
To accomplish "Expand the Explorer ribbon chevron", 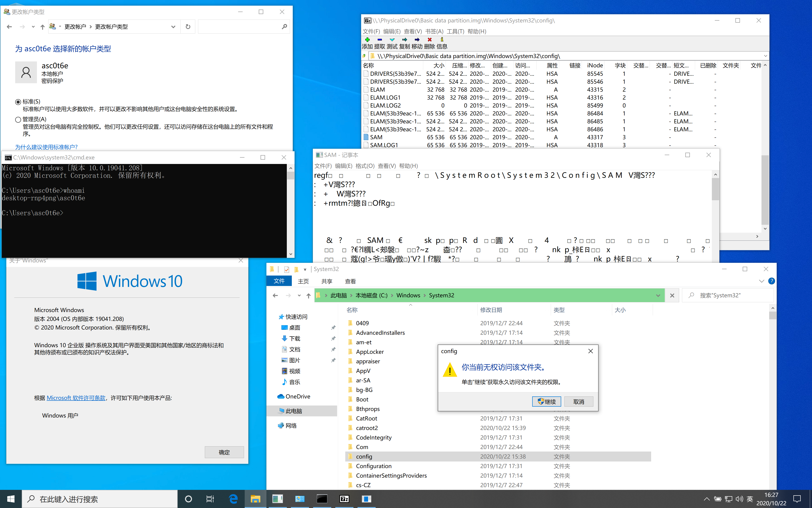I will click(x=761, y=281).
